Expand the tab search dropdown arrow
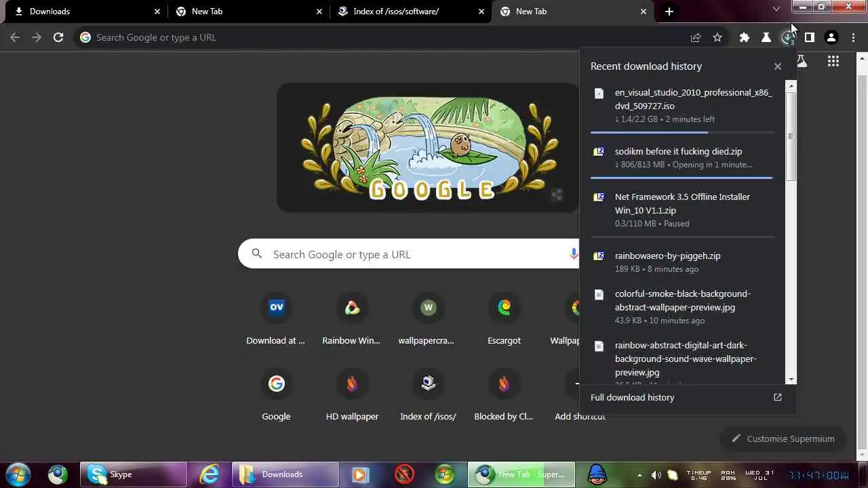The width and height of the screenshot is (868, 488). pyautogui.click(x=776, y=9)
